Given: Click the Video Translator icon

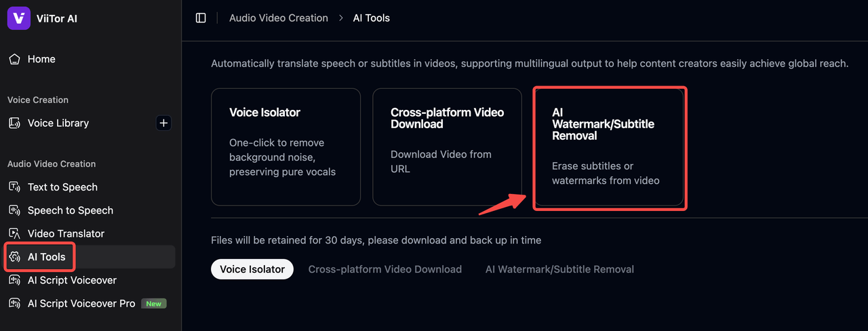Looking at the screenshot, I should (14, 233).
